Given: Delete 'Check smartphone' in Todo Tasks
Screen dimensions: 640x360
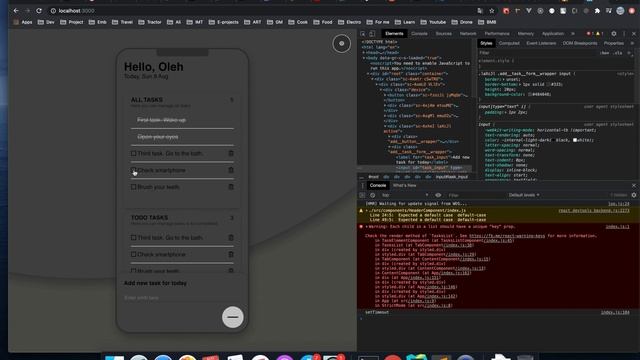Looking at the screenshot, I should pos(231,254).
